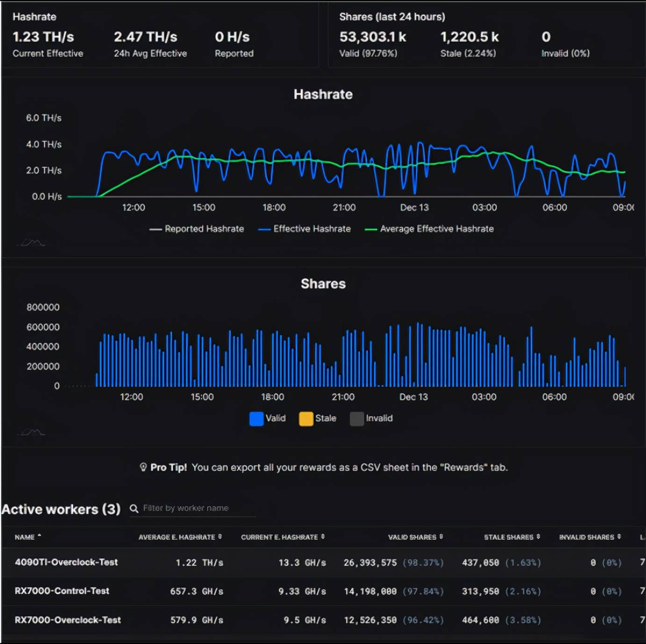
Task: Click sort icon on Valid Shares column
Action: (x=441, y=537)
